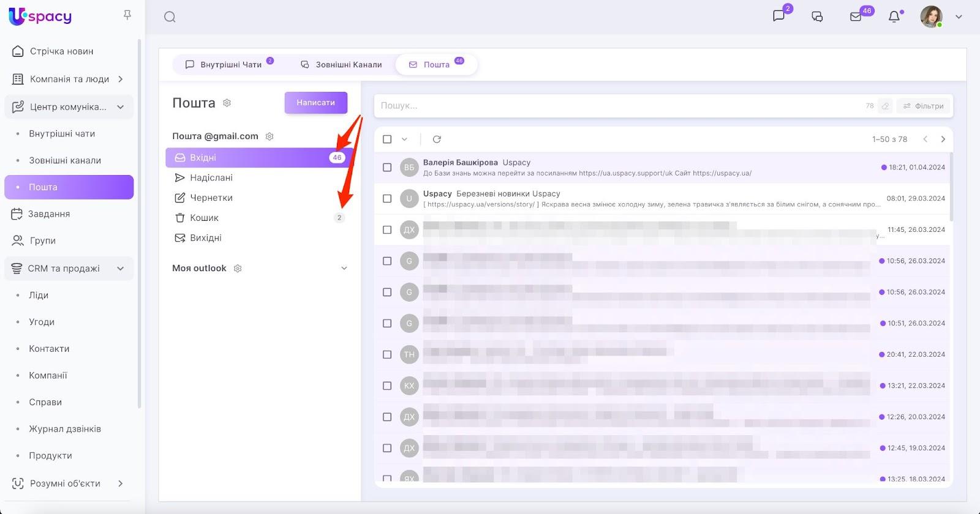This screenshot has height=514, width=980.
Task: Open the Фільтри filter button
Action: pyautogui.click(x=924, y=106)
